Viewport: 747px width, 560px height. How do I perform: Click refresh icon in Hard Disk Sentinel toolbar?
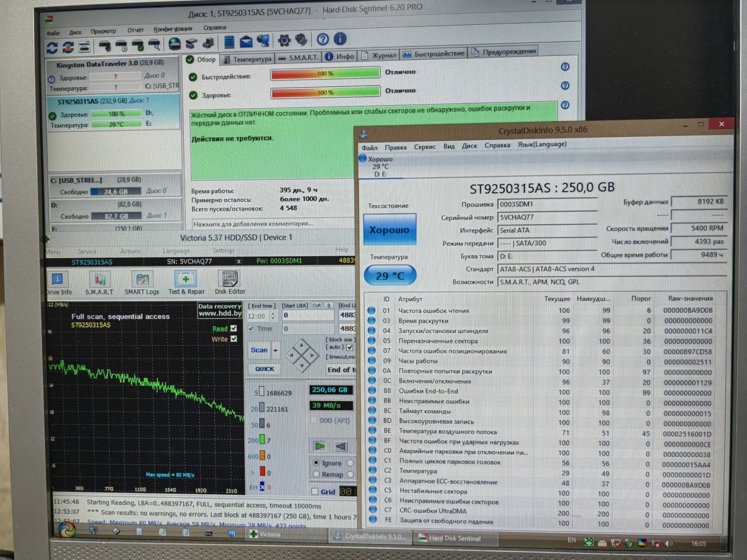pos(52,47)
